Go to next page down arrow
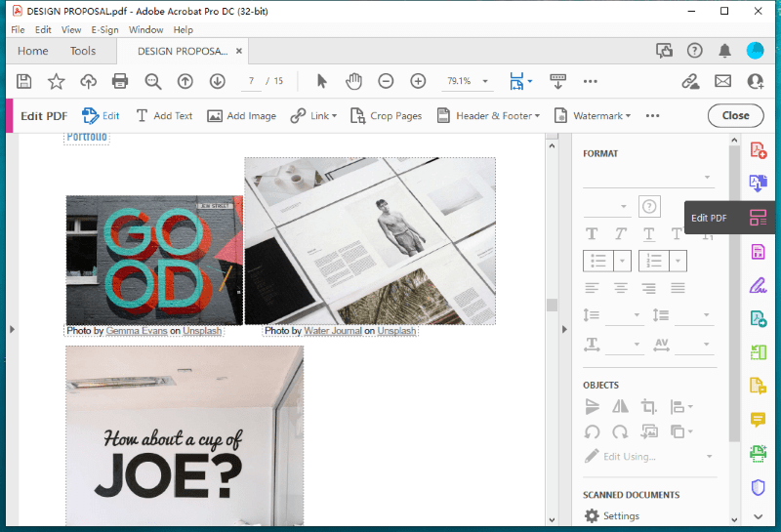Image resolution: width=781 pixels, height=532 pixels. [218, 81]
